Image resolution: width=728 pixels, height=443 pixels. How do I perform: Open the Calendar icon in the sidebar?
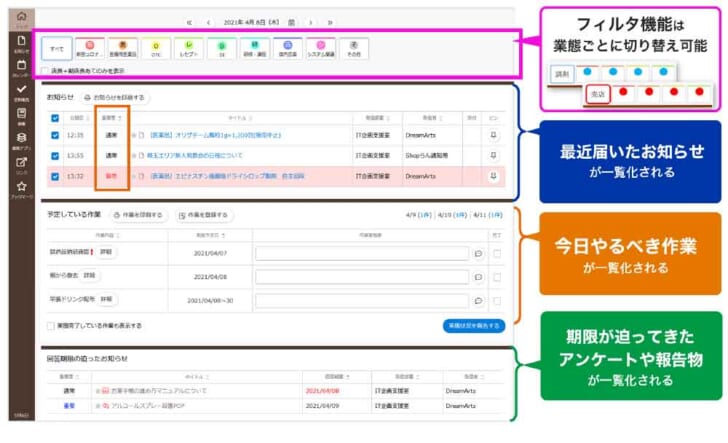coord(21,68)
